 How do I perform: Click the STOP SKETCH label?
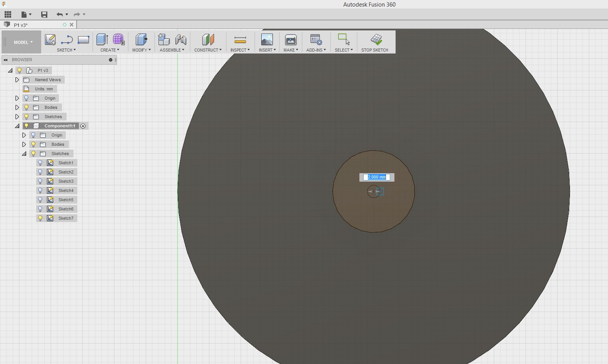point(374,50)
